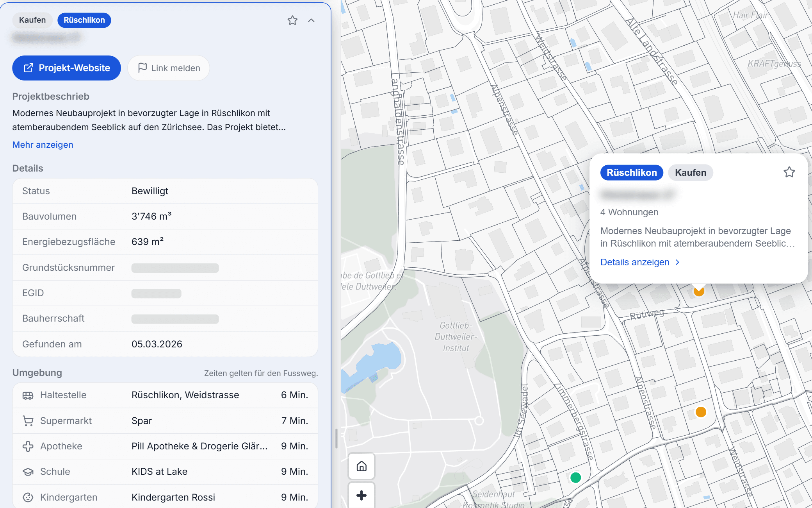This screenshot has width=812, height=508.
Task: Select the Rüschlikon tag in the left panel
Action: (x=84, y=20)
